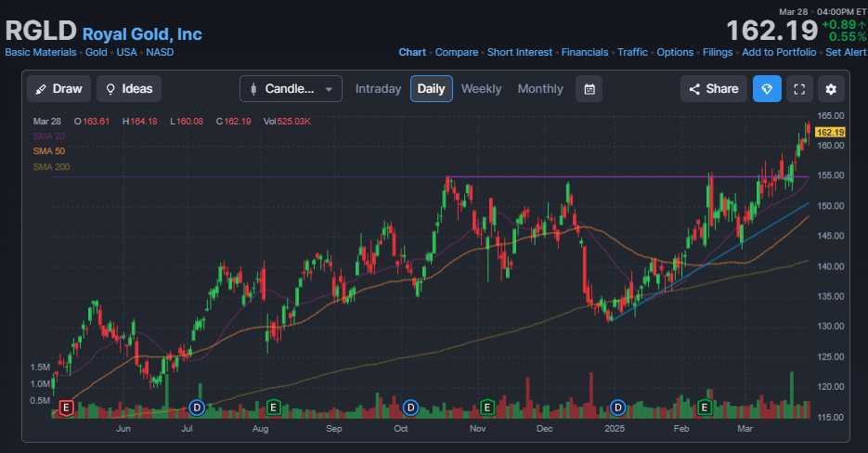868x453 pixels.
Task: Open Short Interest page
Action: pyautogui.click(x=520, y=52)
